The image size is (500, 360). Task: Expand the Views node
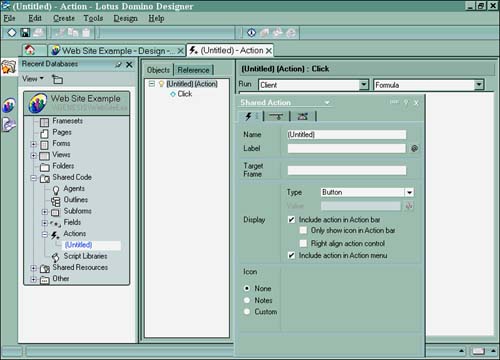tap(34, 155)
